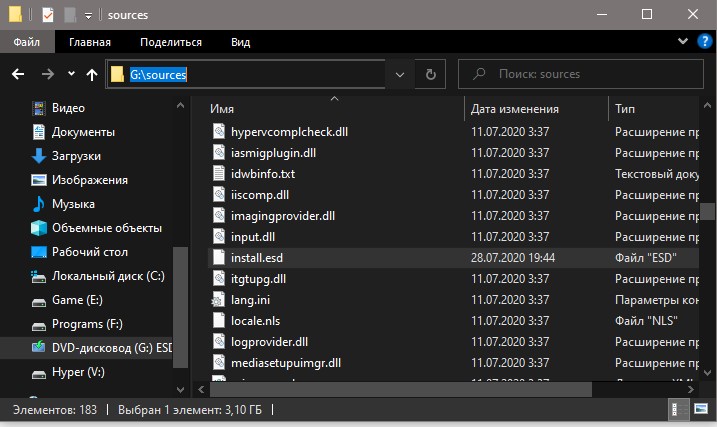
Task: Click the logprovider.dll file icon
Action: coord(219,342)
